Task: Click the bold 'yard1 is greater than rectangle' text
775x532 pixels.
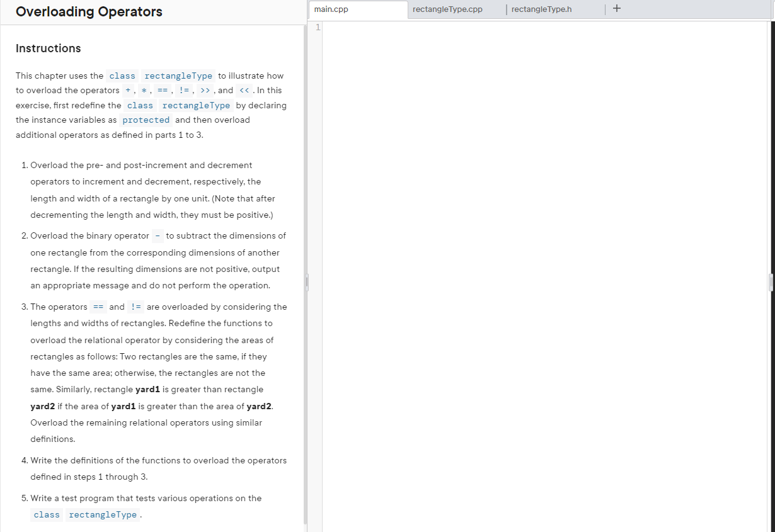Action: (x=200, y=389)
